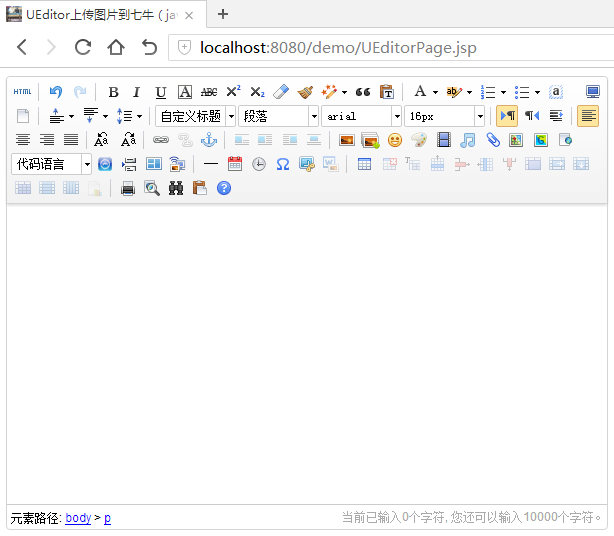The height and width of the screenshot is (536, 614).
Task: Open background highlight color dropdown arrow
Action: click(469, 92)
